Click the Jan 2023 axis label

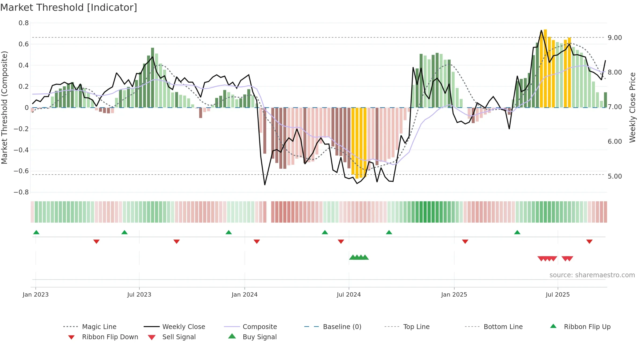click(36, 295)
